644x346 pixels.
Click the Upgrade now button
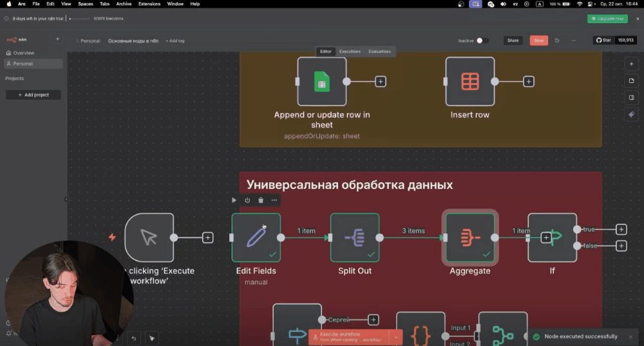click(607, 19)
